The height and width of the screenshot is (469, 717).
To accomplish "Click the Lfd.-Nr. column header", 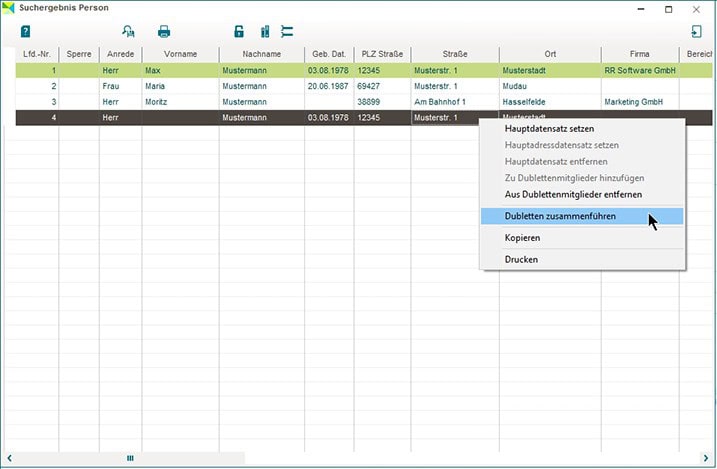I will pos(37,54).
